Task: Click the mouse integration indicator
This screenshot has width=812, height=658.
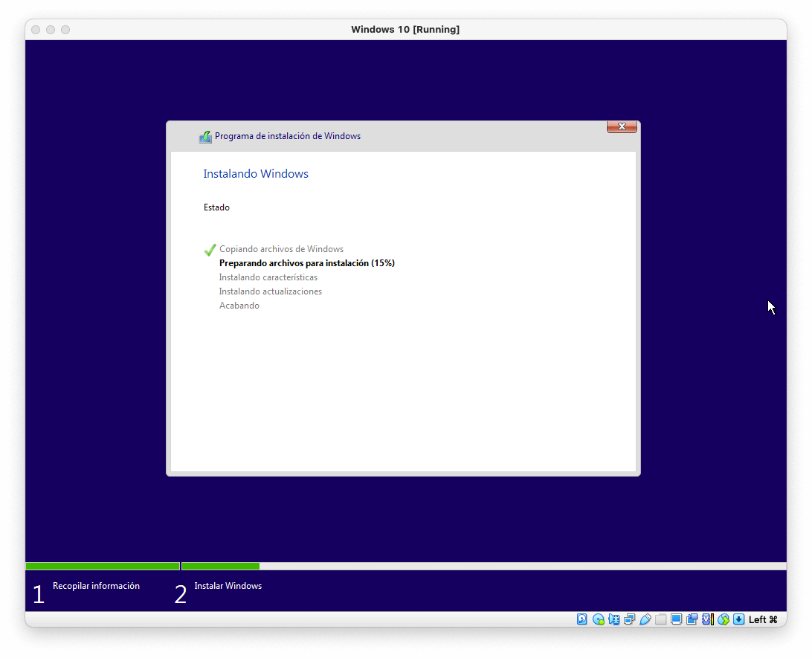Action: point(723,619)
